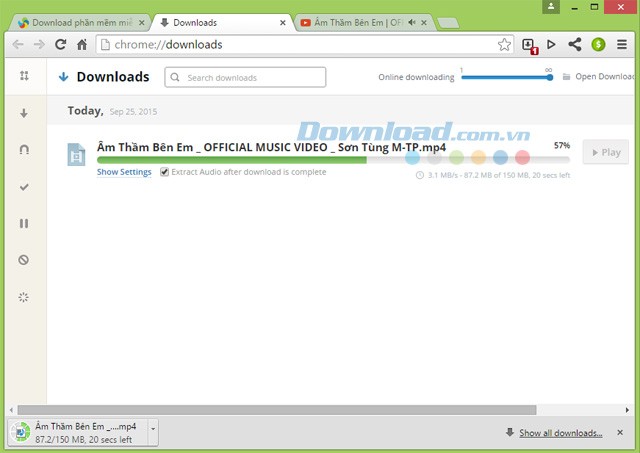Adjust the Online downloading slider
The height and width of the screenshot is (453, 640).
point(549,77)
